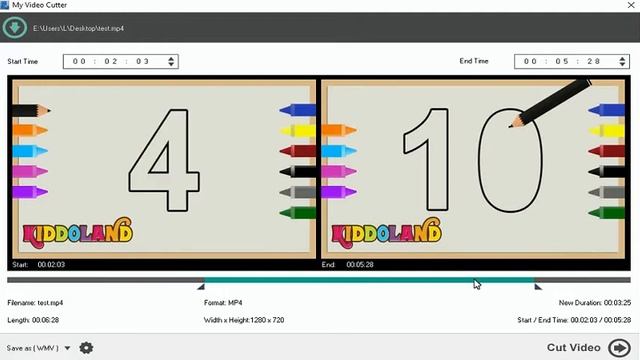The image size is (640, 360).
Task: Click the Filename: test.mp4 text
Action: pos(35,303)
